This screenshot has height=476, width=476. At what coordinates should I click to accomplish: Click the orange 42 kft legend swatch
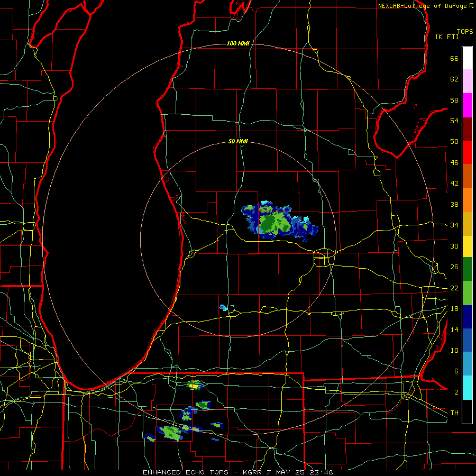467,200
